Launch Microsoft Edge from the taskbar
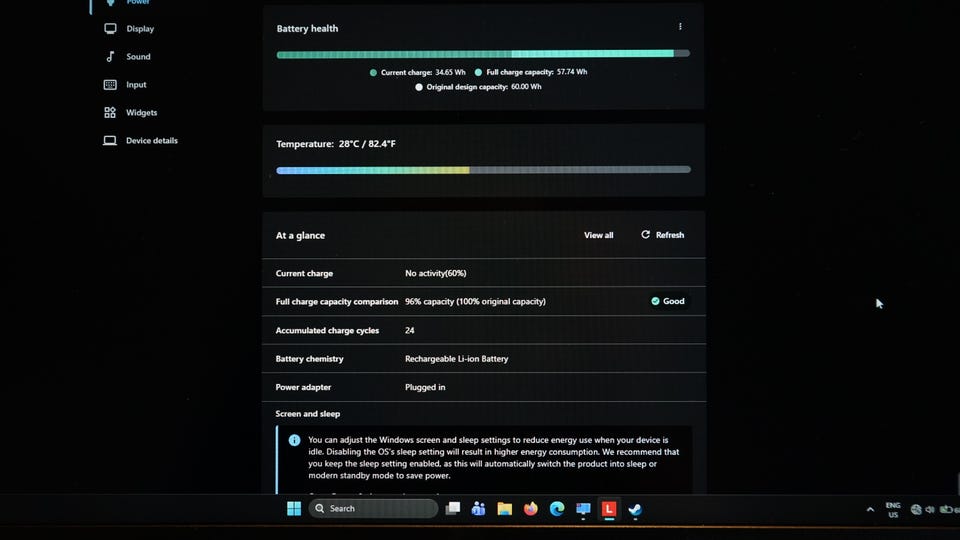960x540 pixels. 557,509
